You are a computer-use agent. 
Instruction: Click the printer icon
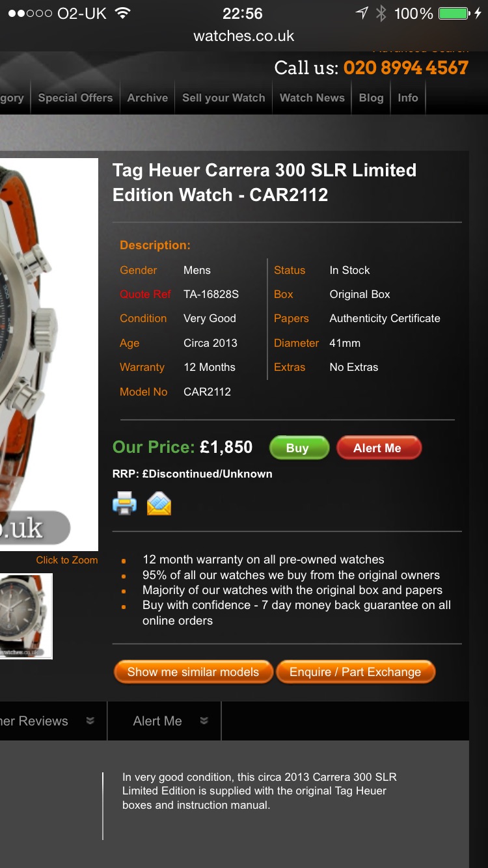click(125, 504)
